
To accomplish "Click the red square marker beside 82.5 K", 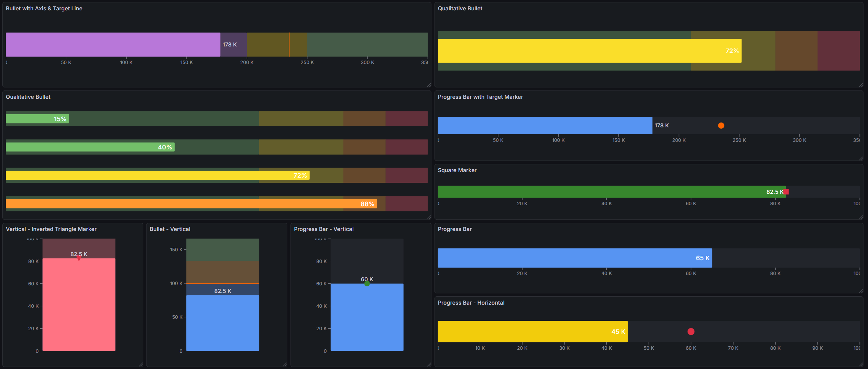I will tap(786, 192).
